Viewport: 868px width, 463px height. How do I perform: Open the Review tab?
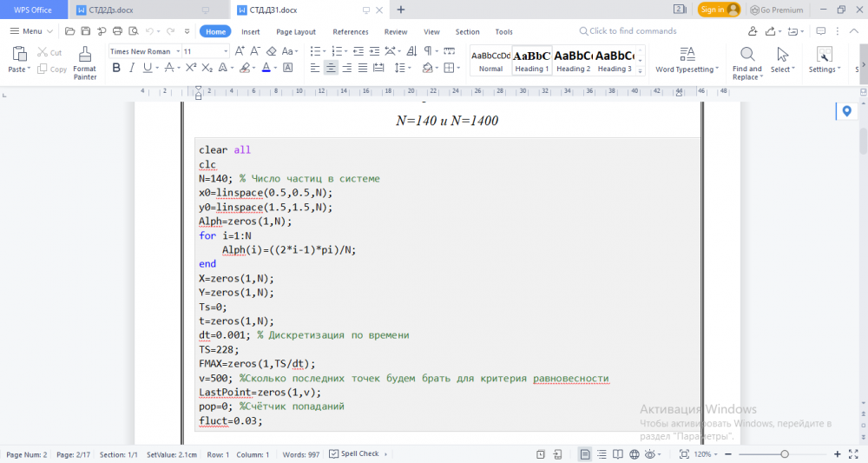pyautogui.click(x=395, y=31)
